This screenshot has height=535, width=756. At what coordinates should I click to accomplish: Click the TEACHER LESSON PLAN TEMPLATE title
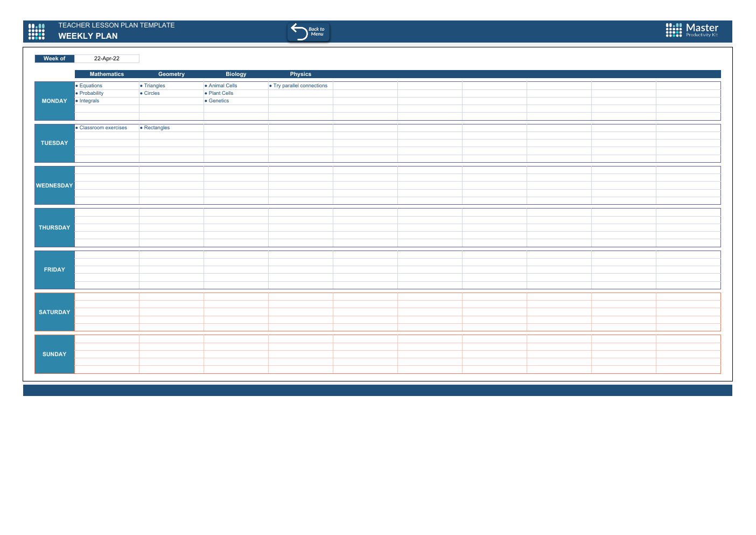click(x=116, y=25)
